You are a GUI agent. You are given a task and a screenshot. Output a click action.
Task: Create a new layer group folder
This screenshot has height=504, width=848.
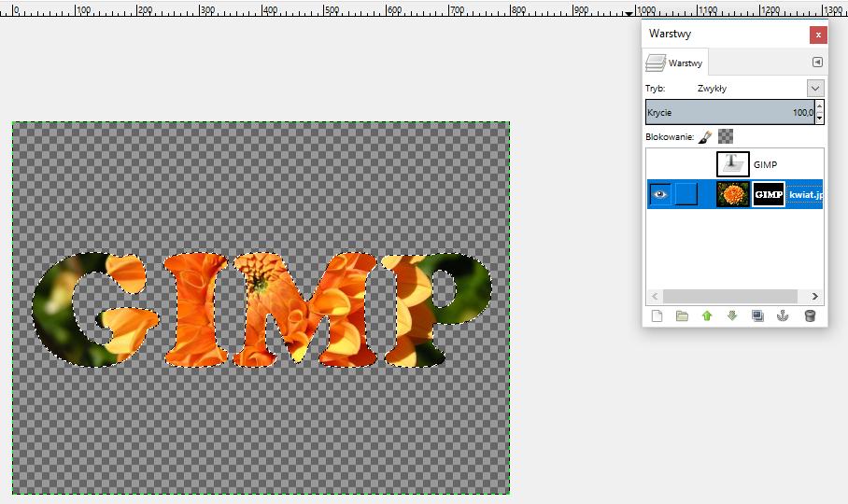682,316
